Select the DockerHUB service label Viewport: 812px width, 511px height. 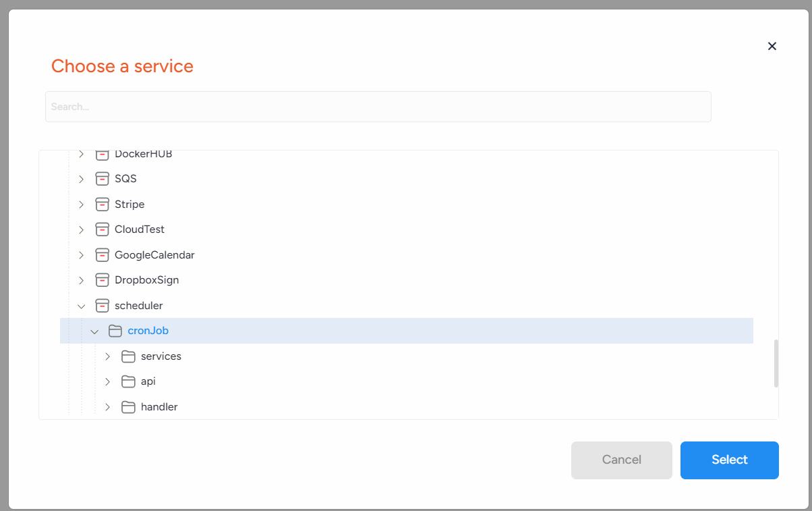(144, 154)
